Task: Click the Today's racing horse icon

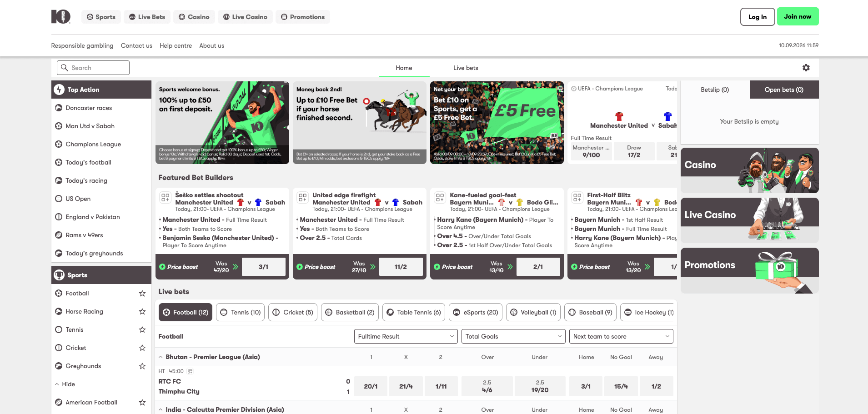Action: [59, 180]
